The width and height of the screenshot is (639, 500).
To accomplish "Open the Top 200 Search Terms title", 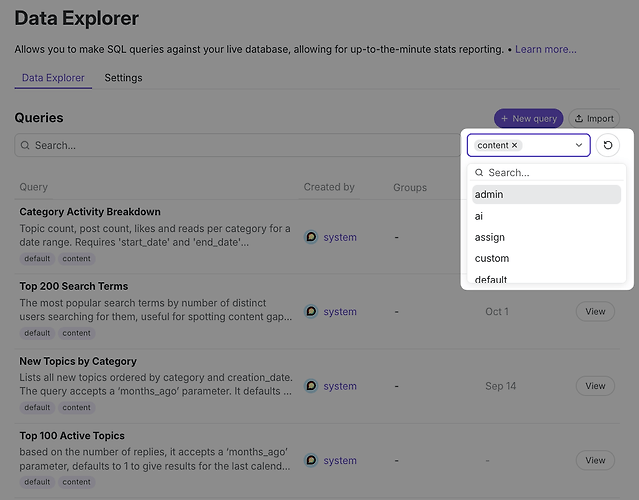I will coord(74,286).
